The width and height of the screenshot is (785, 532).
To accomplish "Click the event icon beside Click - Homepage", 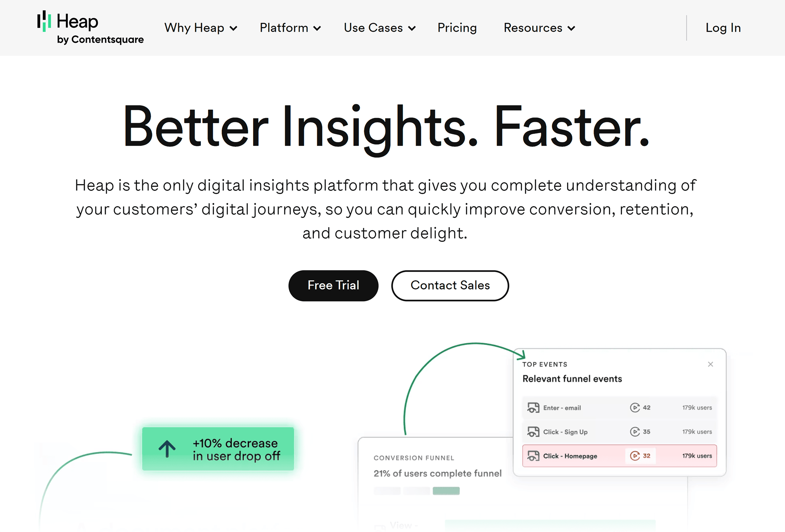I will point(533,456).
